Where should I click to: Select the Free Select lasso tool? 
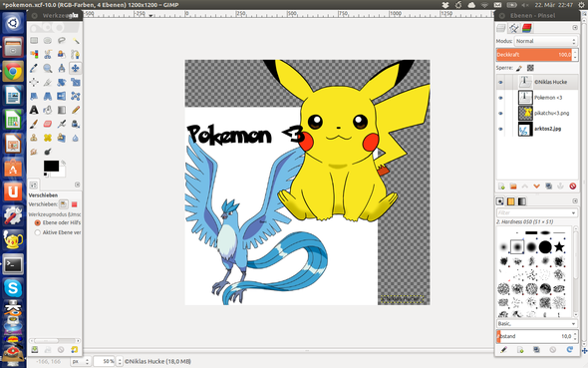click(62, 41)
